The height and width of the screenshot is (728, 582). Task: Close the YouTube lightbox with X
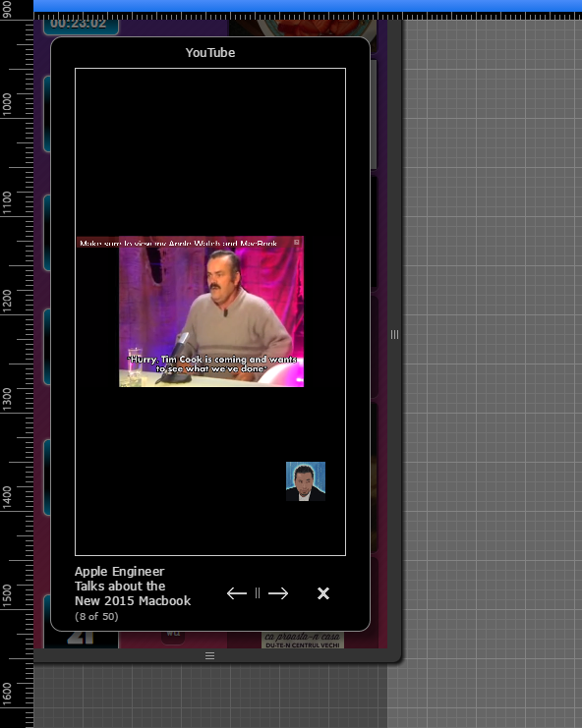(x=323, y=593)
